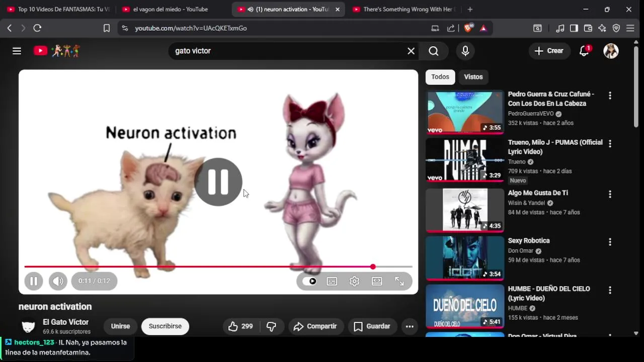Open player settings gear
Viewport: 644px width, 362px height.
click(x=355, y=282)
